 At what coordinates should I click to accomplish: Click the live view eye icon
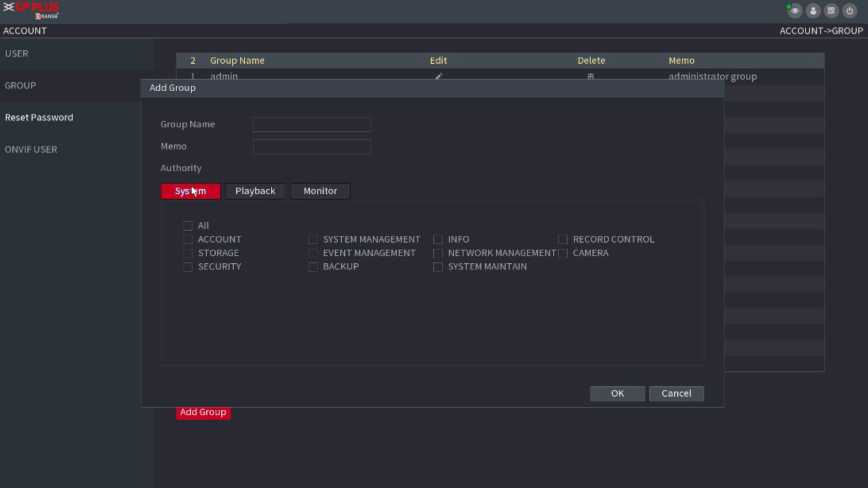[796, 11]
